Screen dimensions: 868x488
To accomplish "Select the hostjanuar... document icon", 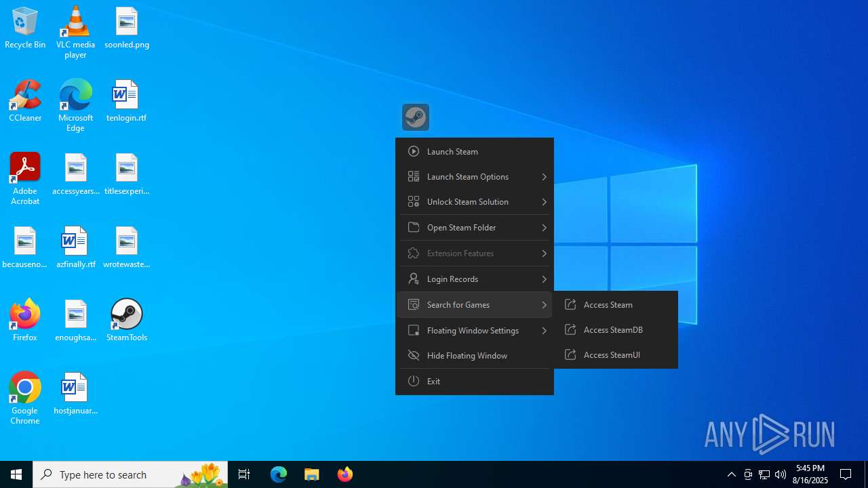I will coord(75,394).
